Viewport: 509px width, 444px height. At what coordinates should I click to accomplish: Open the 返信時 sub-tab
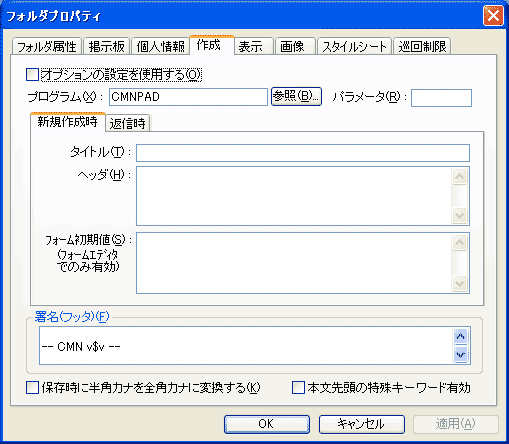coord(128,124)
